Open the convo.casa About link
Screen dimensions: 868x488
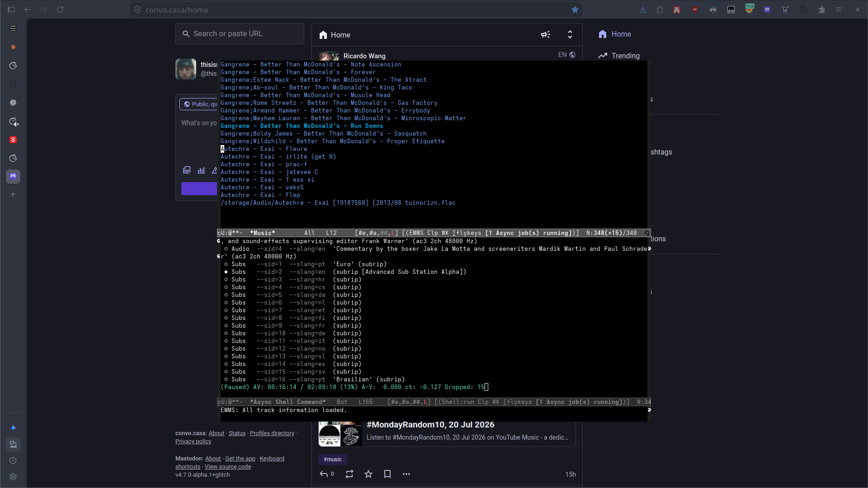coord(216,433)
